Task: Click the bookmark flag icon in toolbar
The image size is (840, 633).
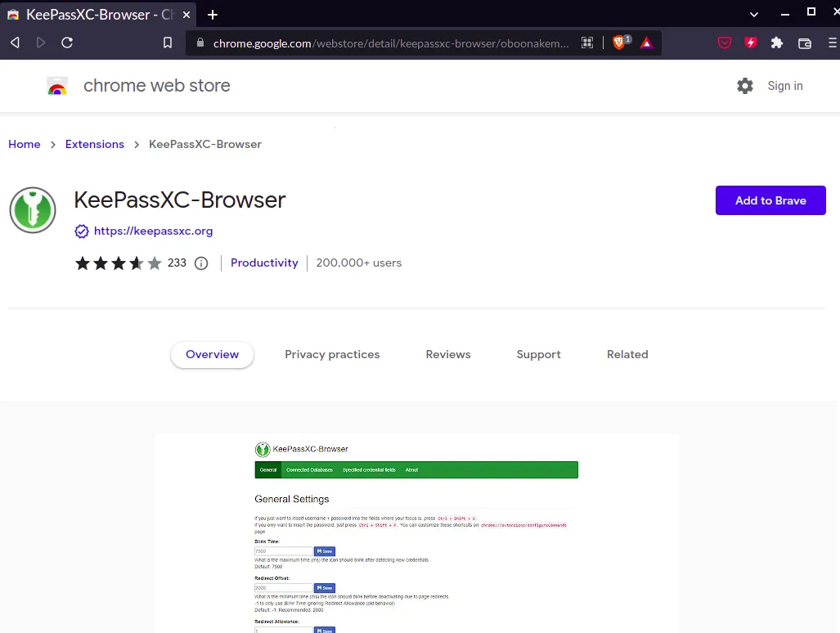Action: (168, 43)
